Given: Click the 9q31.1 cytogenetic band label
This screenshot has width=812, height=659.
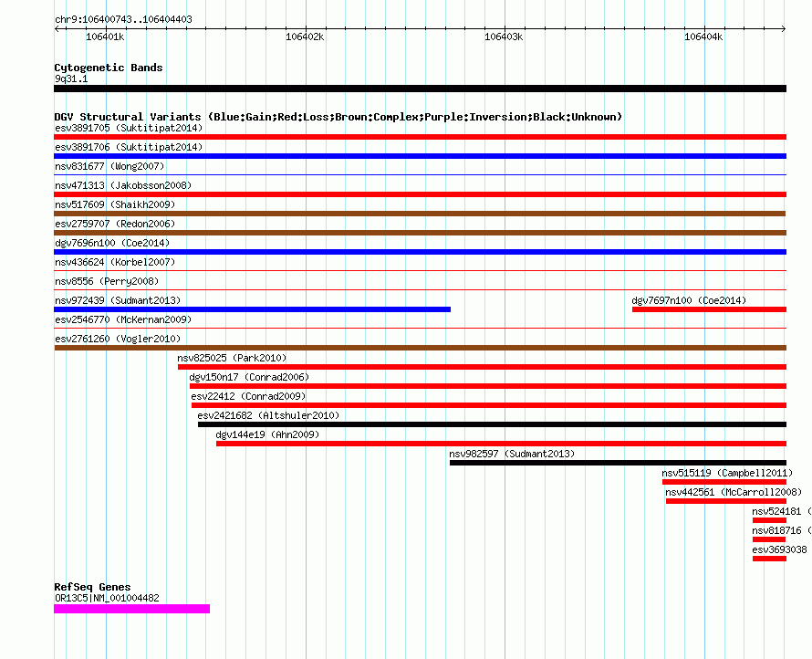Looking at the screenshot, I should click(x=71, y=78).
